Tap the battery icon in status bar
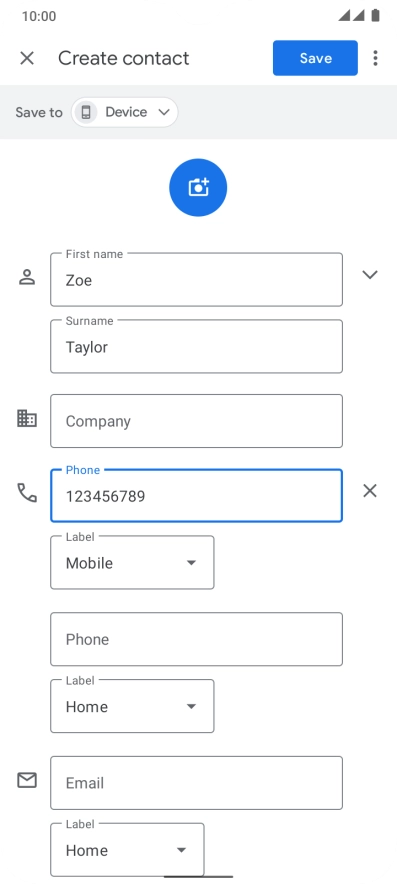Image resolution: width=397 pixels, height=884 pixels. [376, 15]
